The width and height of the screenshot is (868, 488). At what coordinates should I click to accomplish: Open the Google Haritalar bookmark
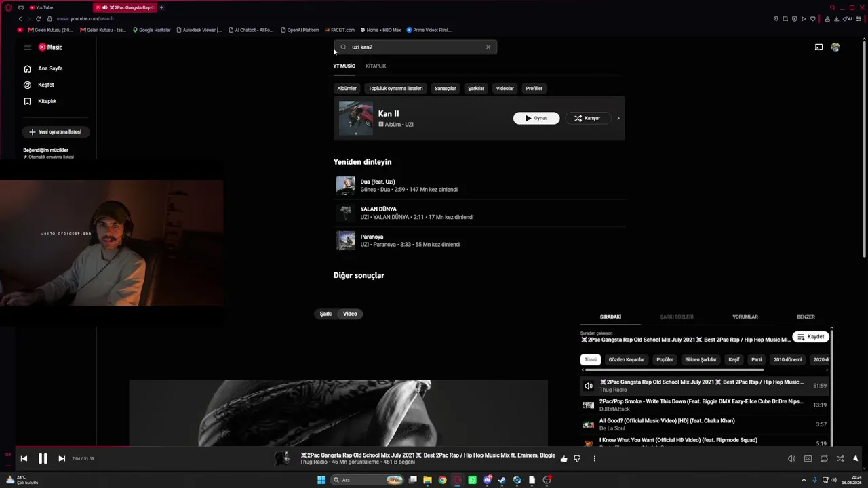152,30
